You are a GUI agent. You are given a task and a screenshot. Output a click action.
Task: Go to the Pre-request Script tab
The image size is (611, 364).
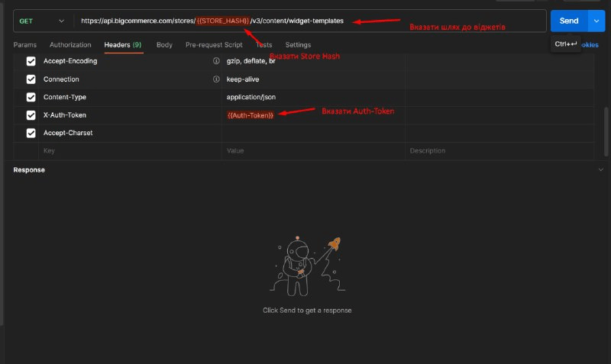214,45
